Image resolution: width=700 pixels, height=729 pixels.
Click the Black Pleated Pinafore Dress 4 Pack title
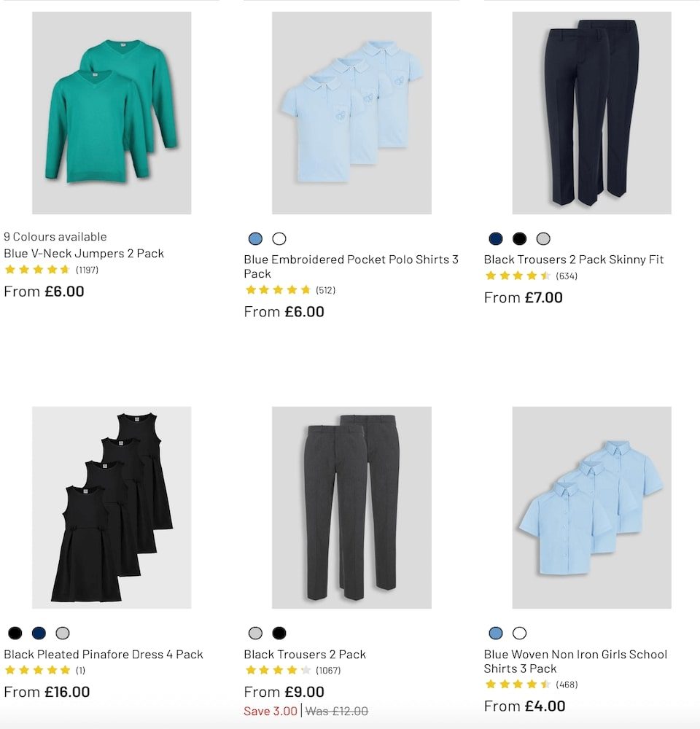[x=104, y=655]
